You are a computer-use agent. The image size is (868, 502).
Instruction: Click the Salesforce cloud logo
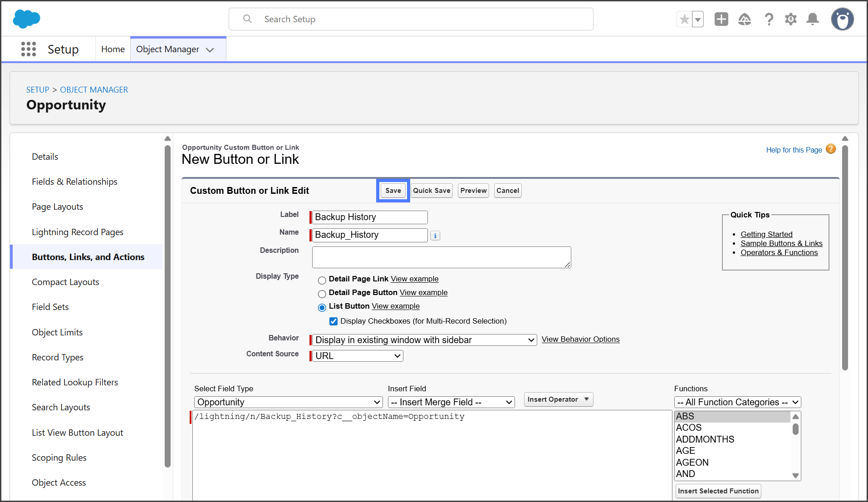pos(26,19)
